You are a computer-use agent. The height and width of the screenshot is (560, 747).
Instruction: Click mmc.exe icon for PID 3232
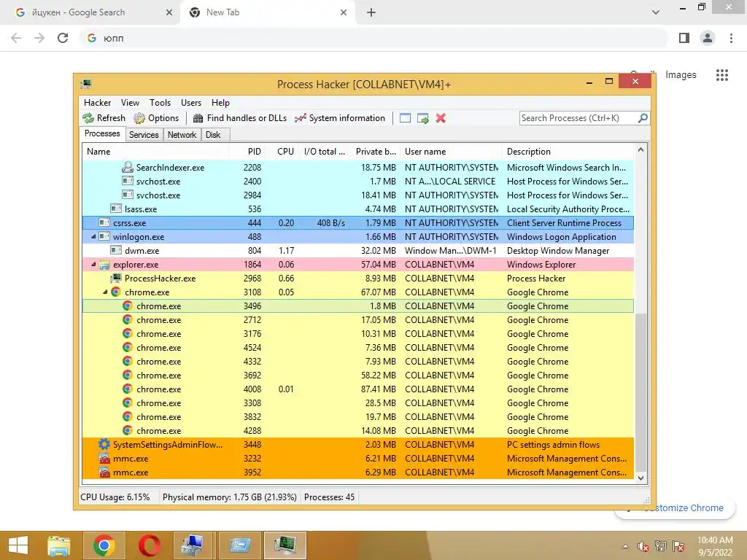104,458
